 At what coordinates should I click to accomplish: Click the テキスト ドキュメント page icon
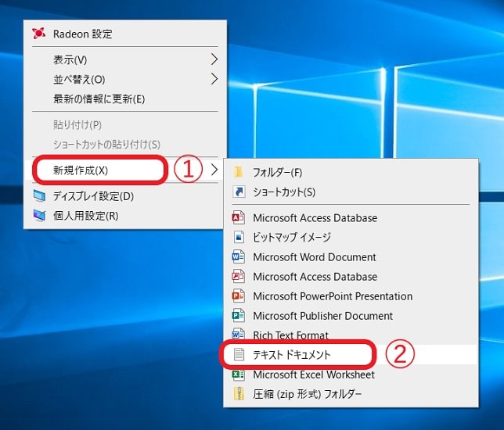click(239, 354)
